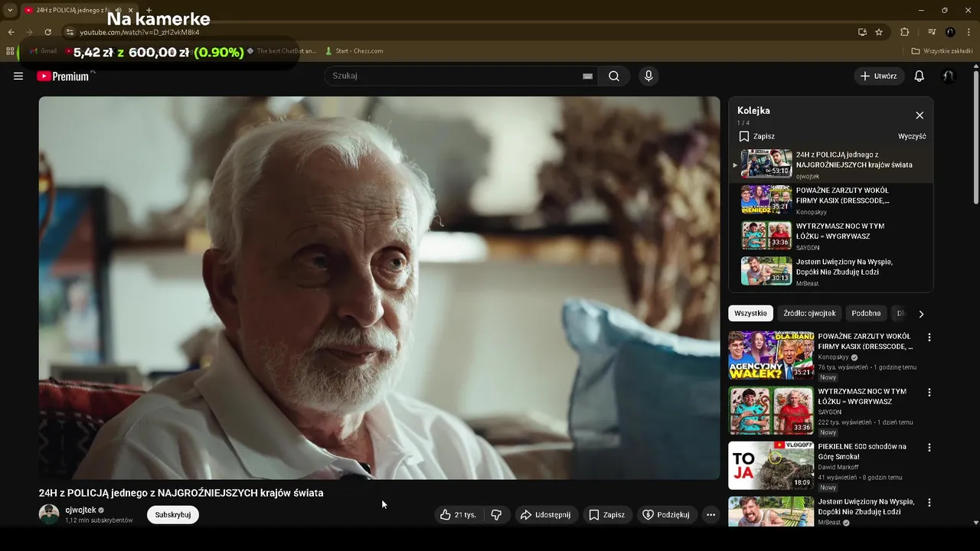This screenshot has height=551, width=980.
Task: Click the video title 24H z POLICJĄ
Action: pos(181,493)
